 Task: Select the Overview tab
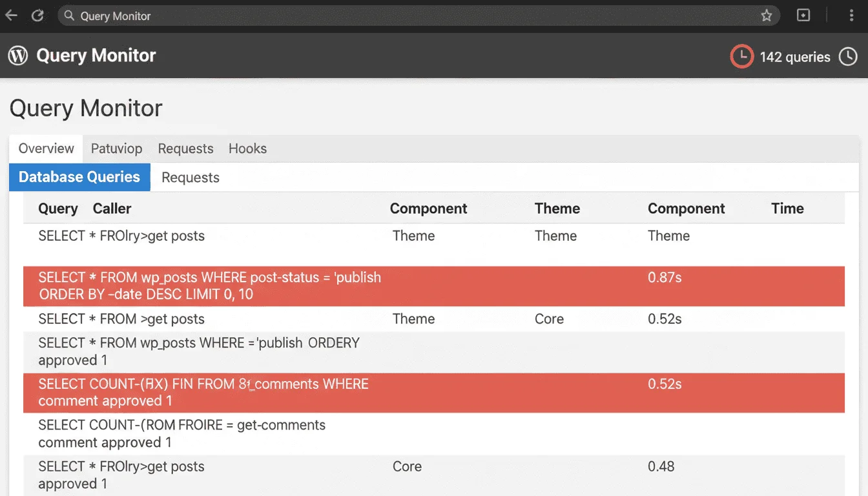(x=46, y=149)
